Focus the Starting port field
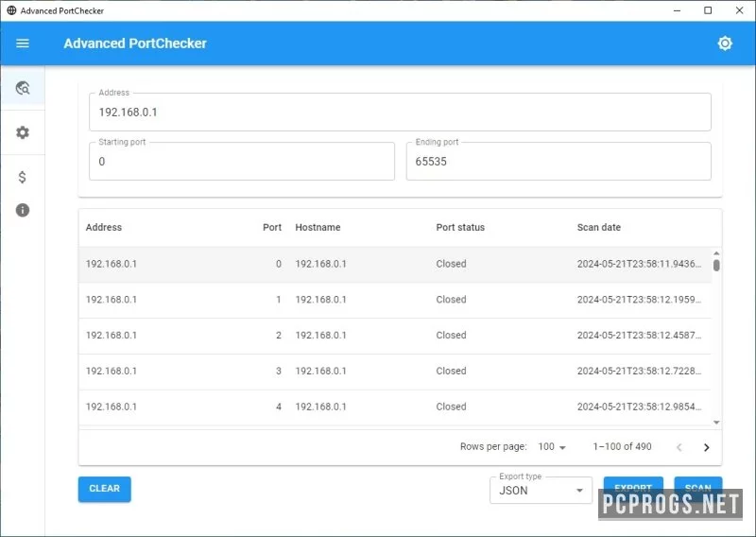Viewport: 756px width, 537px height. point(242,161)
